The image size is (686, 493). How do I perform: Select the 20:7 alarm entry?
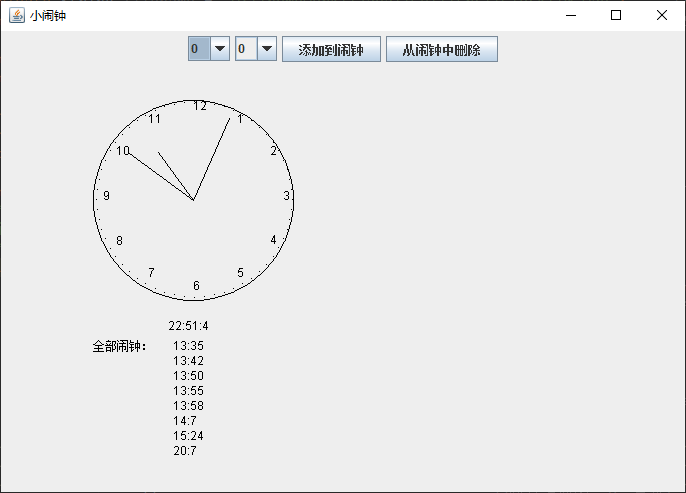click(x=185, y=451)
